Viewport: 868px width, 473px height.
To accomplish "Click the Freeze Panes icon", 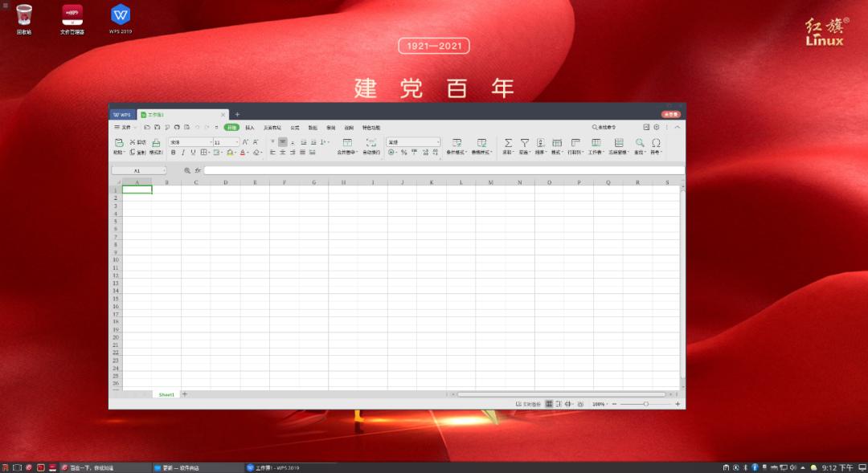I will 618,143.
